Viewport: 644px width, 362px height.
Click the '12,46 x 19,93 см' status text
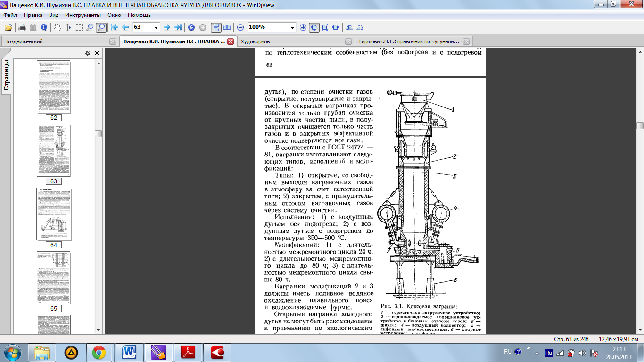coord(618,339)
